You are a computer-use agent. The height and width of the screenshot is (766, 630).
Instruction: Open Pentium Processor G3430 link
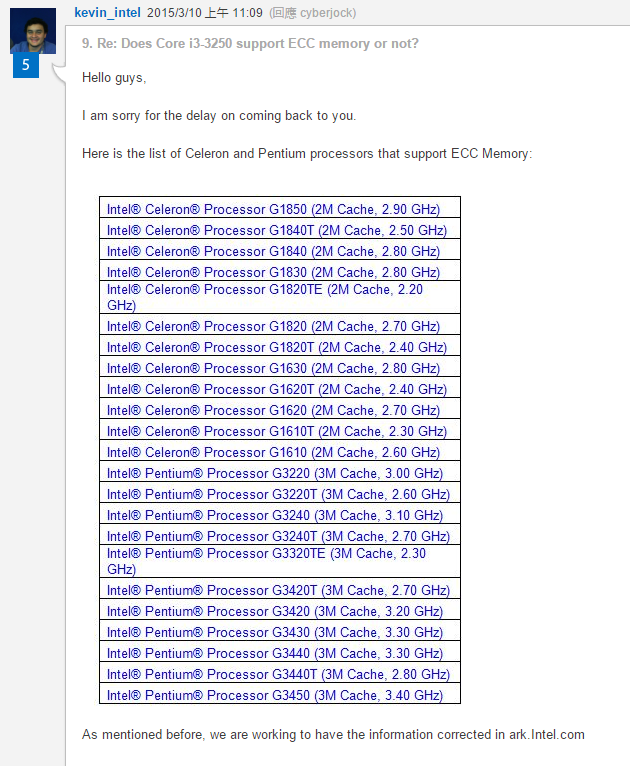(275, 633)
